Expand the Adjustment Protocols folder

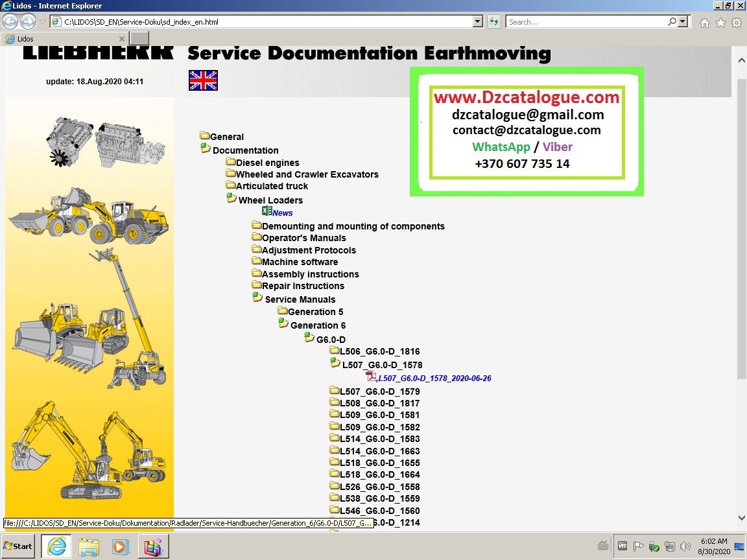309,250
